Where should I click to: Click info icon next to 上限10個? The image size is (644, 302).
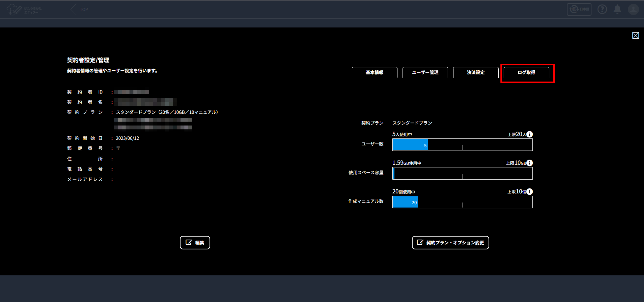530,192
